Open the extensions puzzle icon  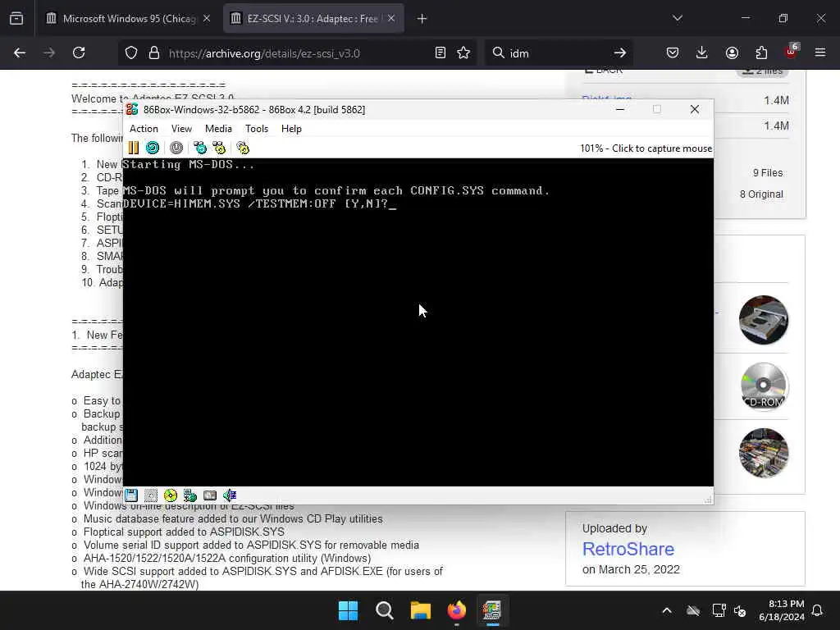pyautogui.click(x=761, y=53)
